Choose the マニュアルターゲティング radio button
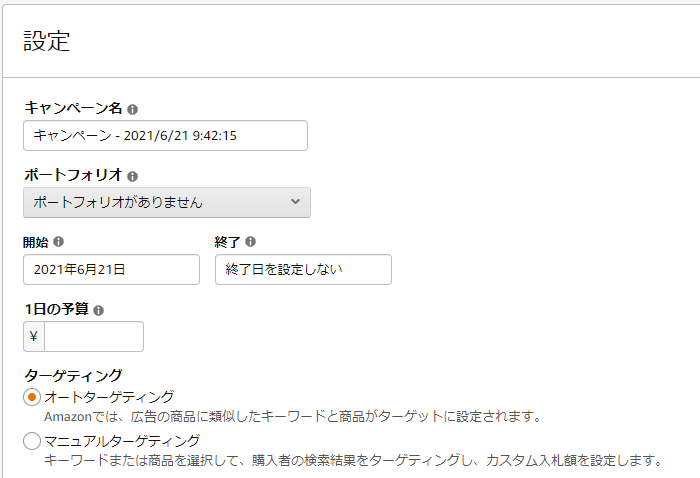 tap(32, 441)
